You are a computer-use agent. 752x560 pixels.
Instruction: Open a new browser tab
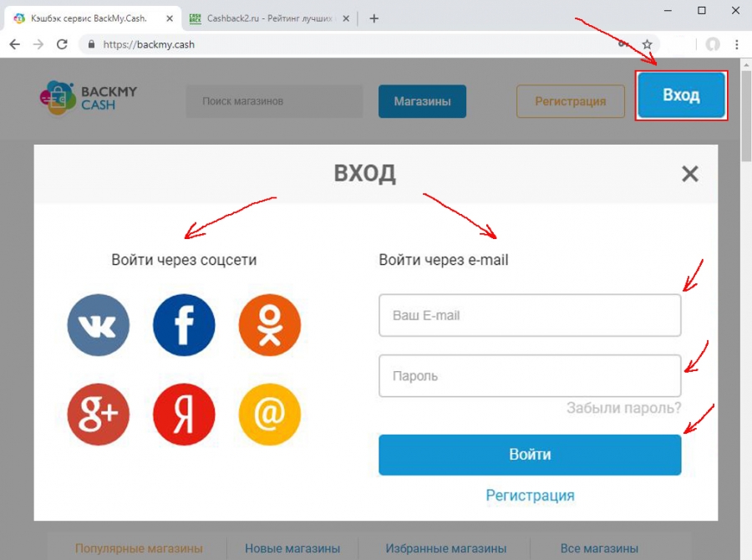point(374,18)
